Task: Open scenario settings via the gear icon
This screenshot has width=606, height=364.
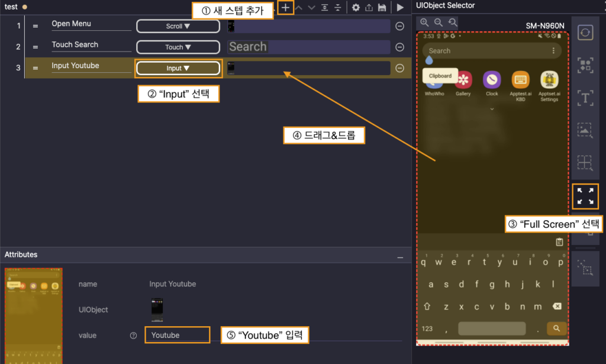Action: point(356,8)
